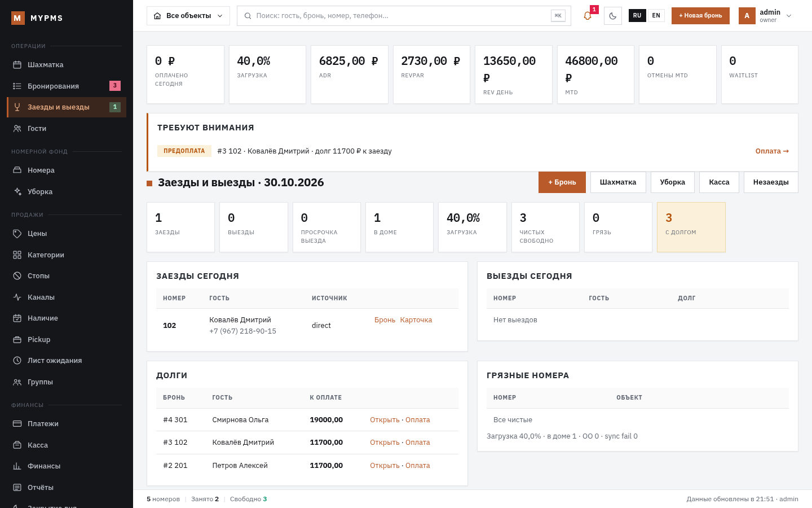812x508 pixels.
Task: Open Касса in sidebar Финансы section
Action: (x=67, y=445)
